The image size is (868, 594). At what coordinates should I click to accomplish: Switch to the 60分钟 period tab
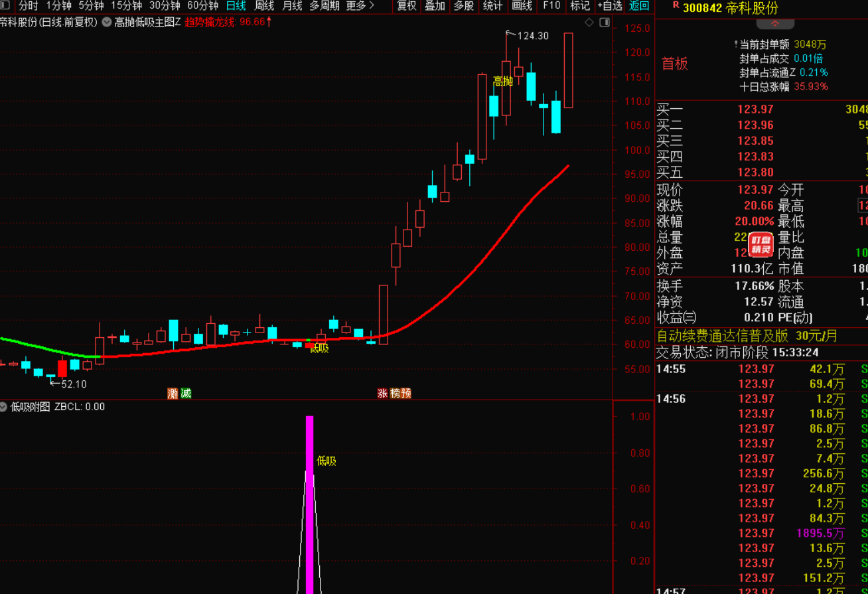point(202,6)
